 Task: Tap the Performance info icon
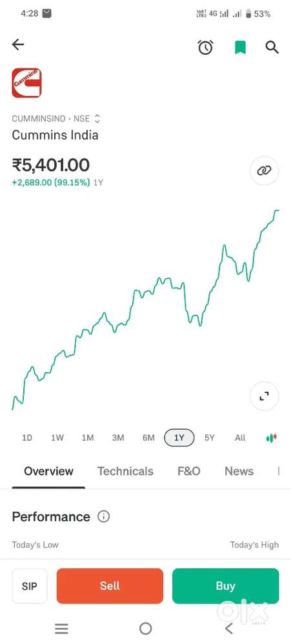pos(103,516)
